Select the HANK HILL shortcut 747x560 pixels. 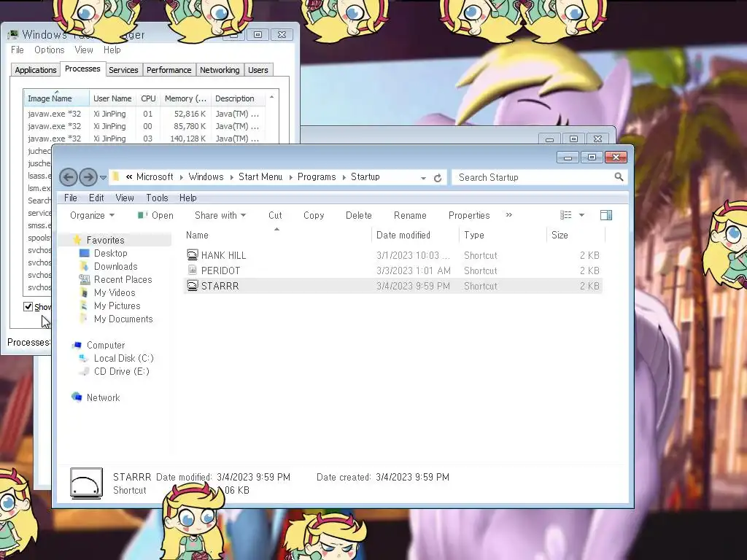coord(393,255)
